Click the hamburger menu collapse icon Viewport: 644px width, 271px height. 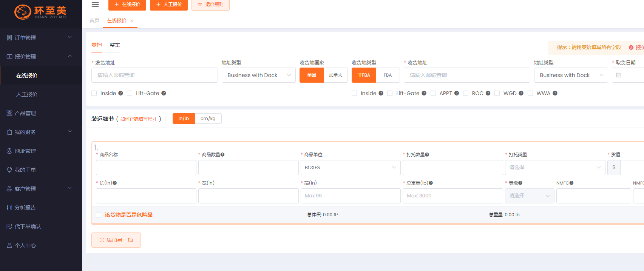pos(95,5)
